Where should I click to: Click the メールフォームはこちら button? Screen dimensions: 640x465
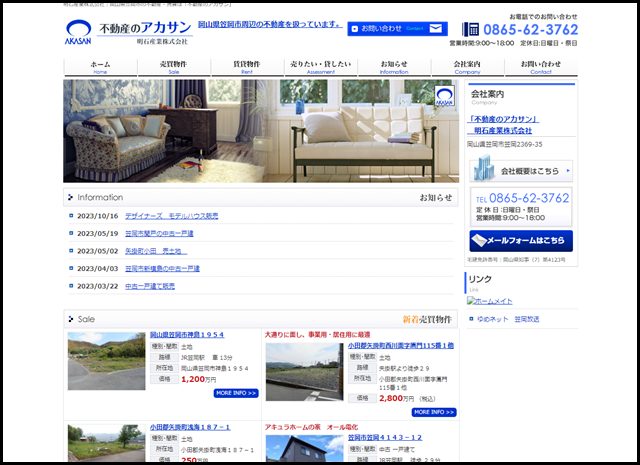(x=521, y=241)
